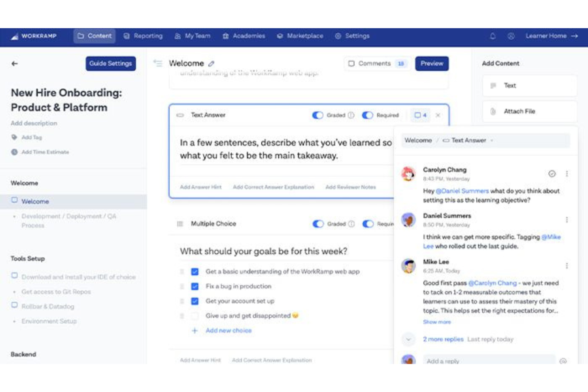
Task: Click the mention icon in the reply box
Action: pos(563,361)
